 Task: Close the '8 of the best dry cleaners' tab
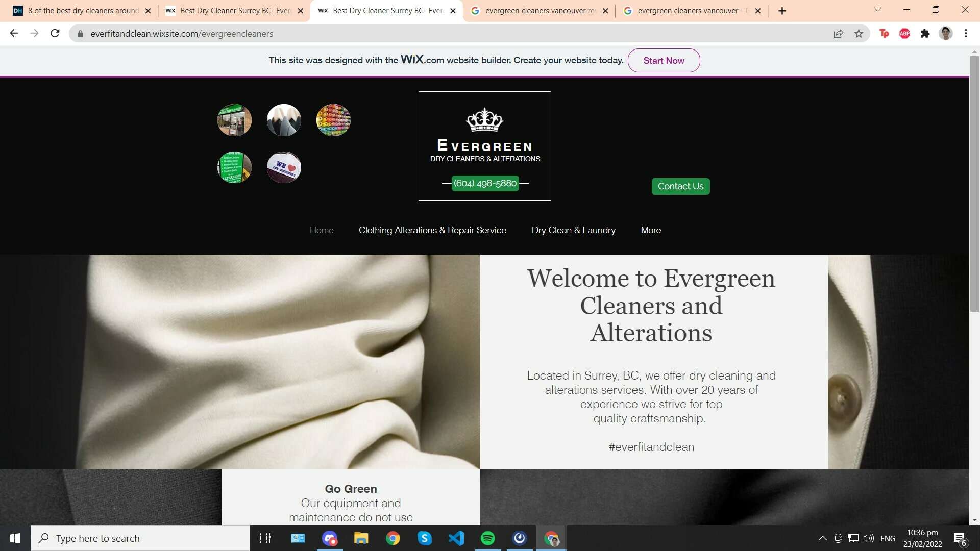(x=148, y=11)
